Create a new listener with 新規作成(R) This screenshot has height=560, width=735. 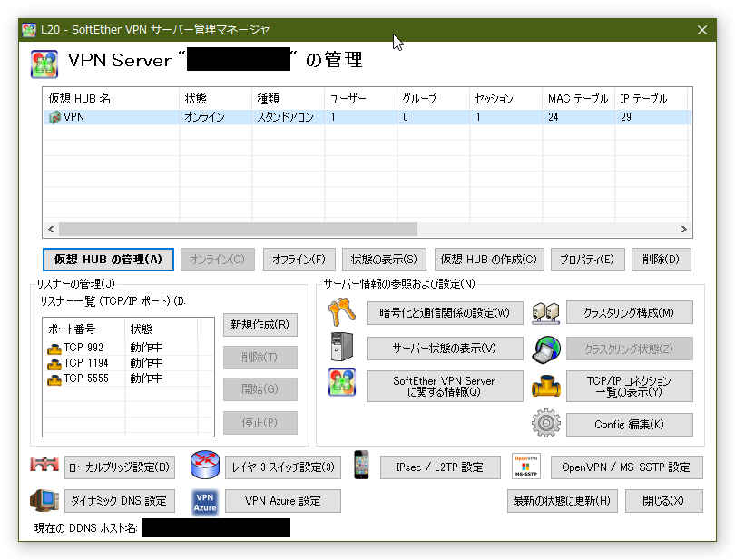(260, 325)
